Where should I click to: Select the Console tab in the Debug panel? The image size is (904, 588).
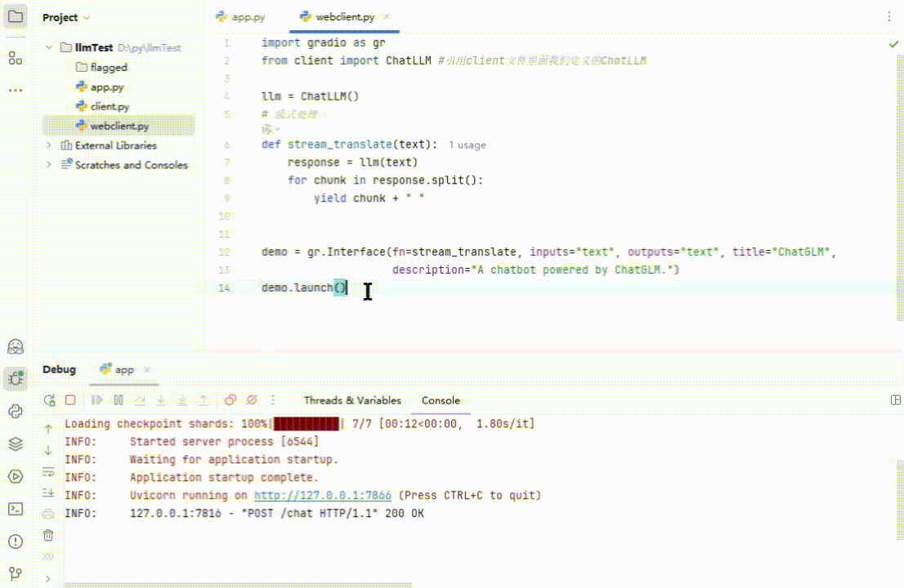441,400
